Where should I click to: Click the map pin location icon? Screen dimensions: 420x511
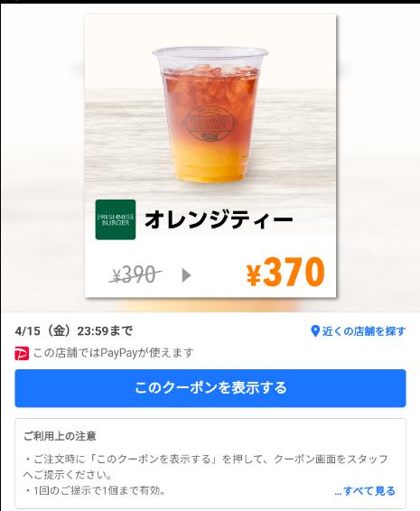[x=315, y=331]
